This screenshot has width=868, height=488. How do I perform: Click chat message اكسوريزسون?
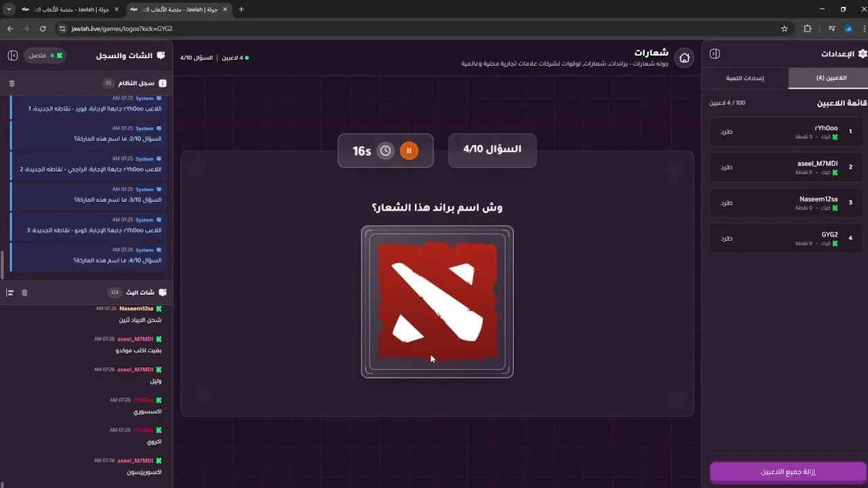(144, 472)
